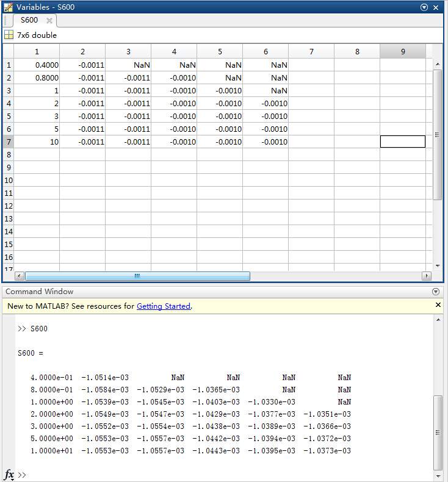This screenshot has height=482, width=448.
Task: Click the NaN cell in row 1, column 3
Action: pos(128,65)
